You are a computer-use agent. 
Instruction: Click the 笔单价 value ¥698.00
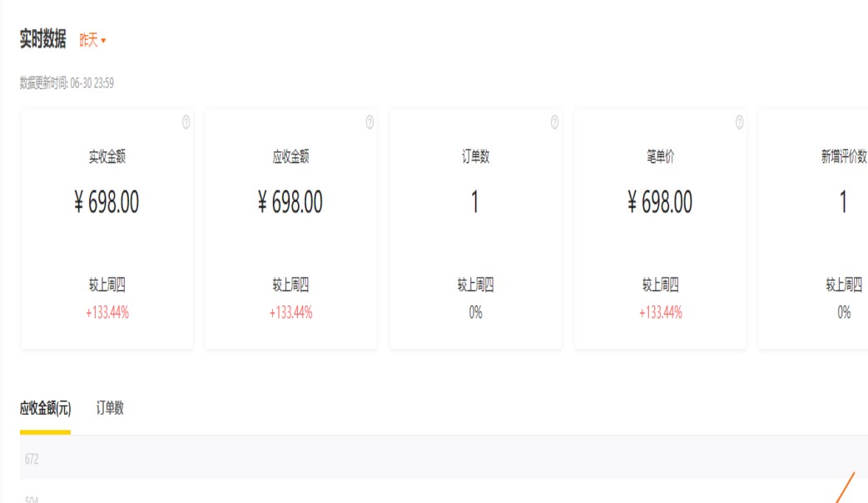point(660,202)
